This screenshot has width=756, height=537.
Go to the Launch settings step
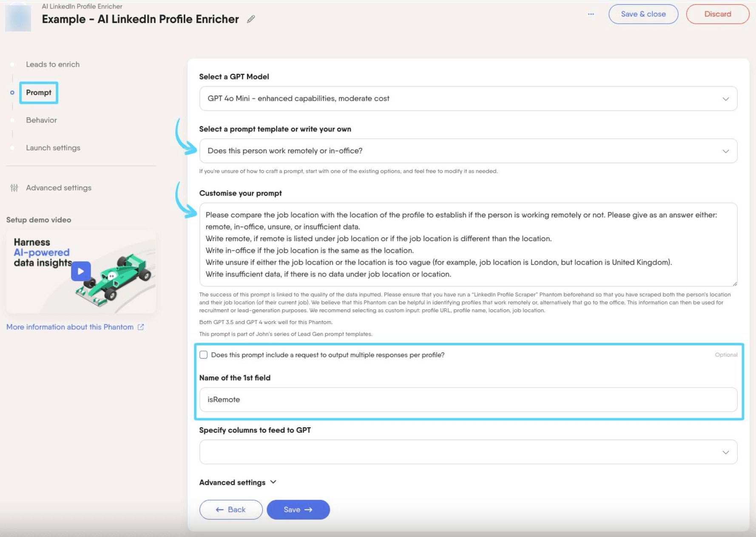tap(53, 148)
